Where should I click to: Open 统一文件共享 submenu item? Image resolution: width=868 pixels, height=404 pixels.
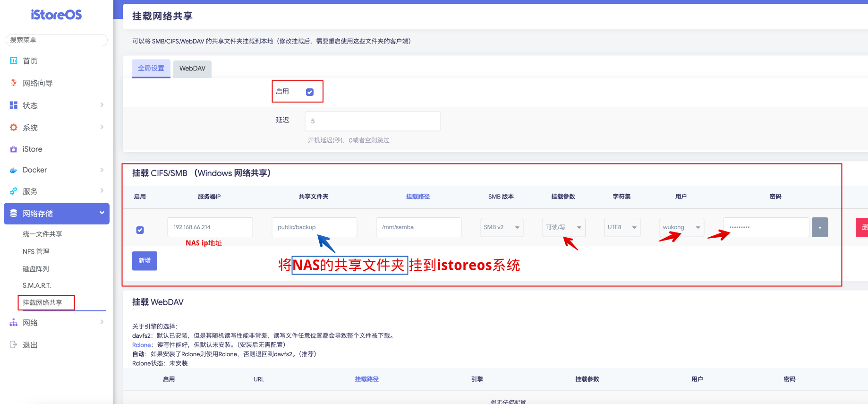tap(43, 234)
